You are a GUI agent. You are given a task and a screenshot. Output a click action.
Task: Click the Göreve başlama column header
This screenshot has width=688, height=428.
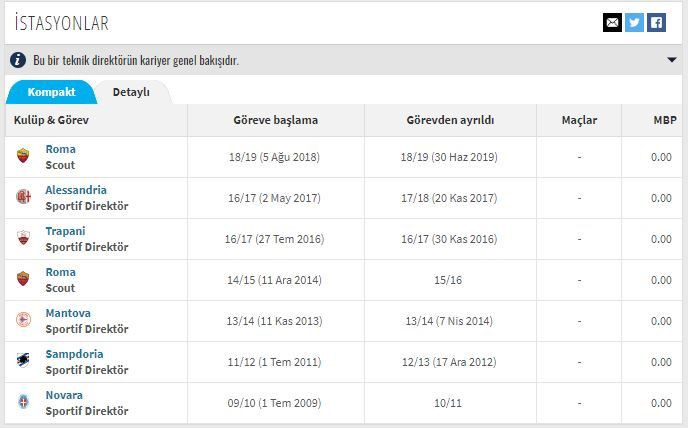[x=276, y=120]
